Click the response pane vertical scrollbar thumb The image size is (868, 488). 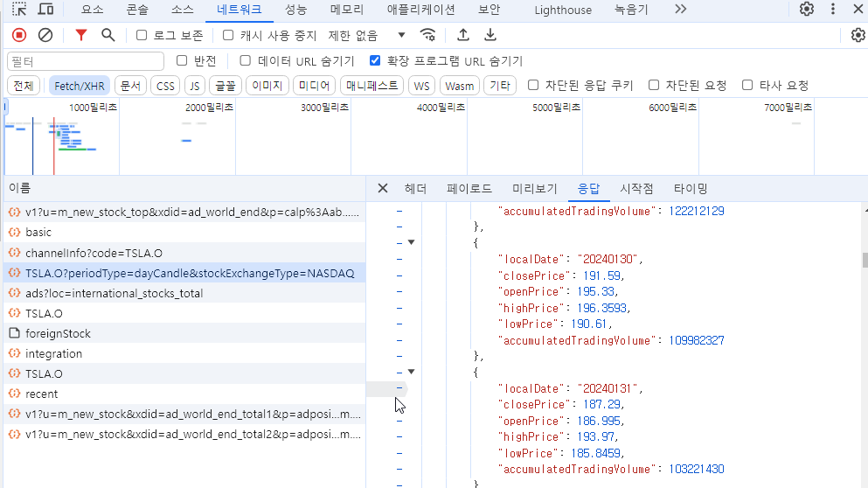click(x=865, y=261)
